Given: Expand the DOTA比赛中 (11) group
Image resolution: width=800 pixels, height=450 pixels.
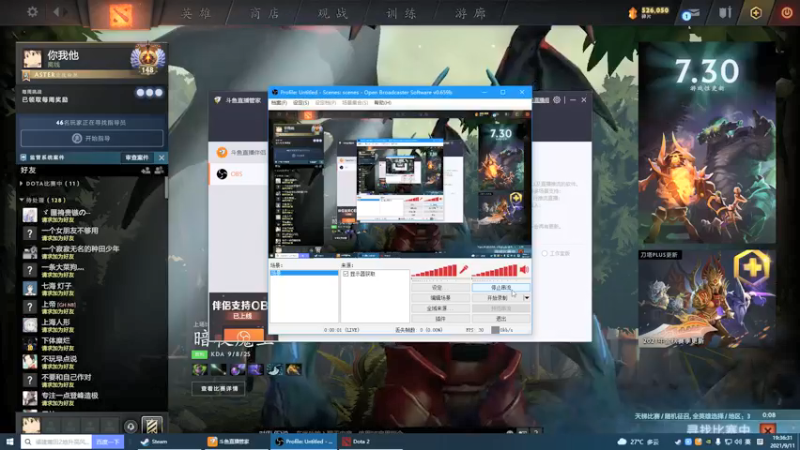Looking at the screenshot, I should click(x=50, y=184).
